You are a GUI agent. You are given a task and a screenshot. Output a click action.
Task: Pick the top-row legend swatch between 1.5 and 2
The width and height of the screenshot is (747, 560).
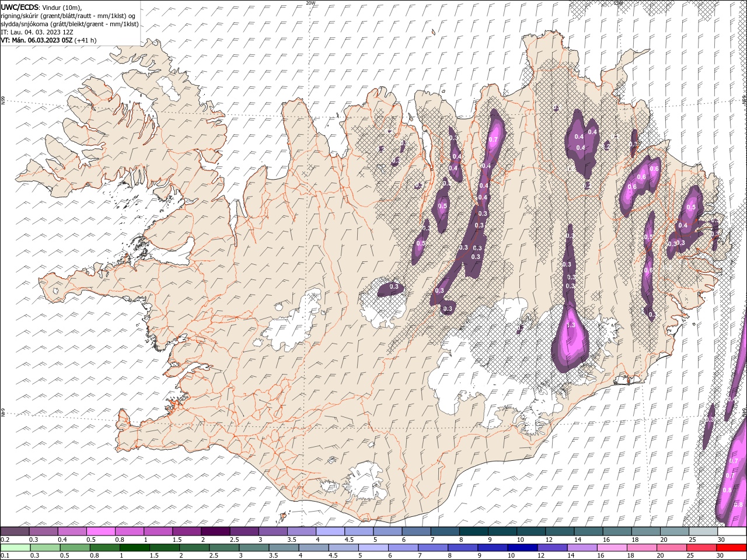pyautogui.click(x=187, y=531)
